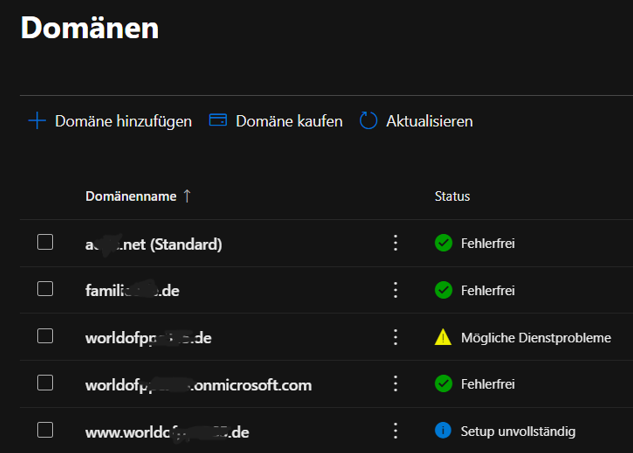The width and height of the screenshot is (633, 453).
Task: Click the Mögliche Dienstprobleme status text
Action: tap(536, 338)
